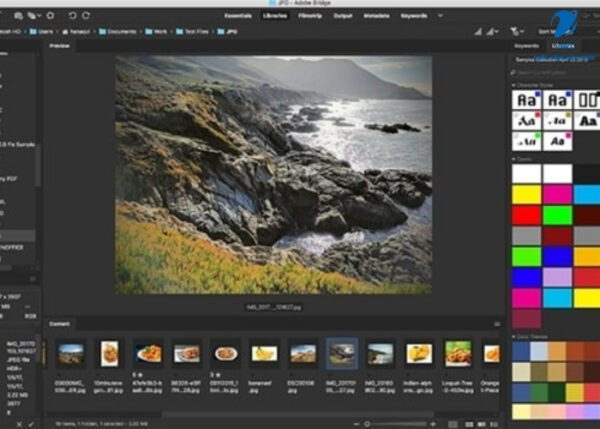Screen dimensions: 600x429
Task: Click the Test Files folder in path bar
Action: (192, 32)
